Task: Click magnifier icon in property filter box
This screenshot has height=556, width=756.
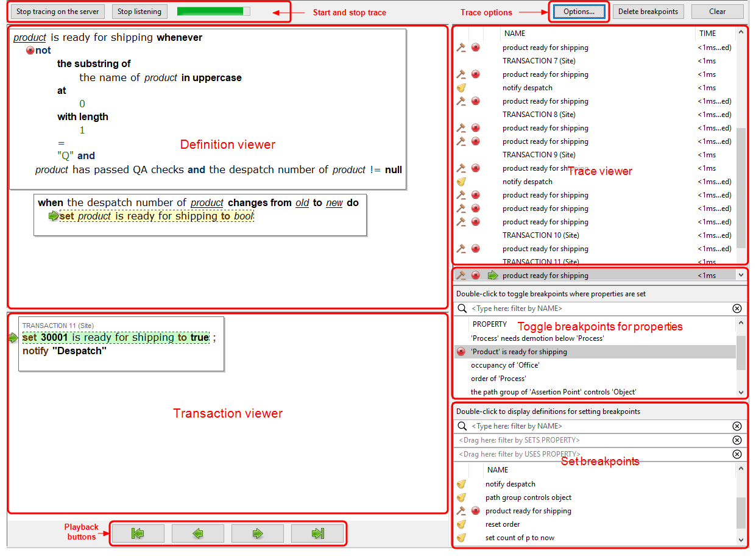Action: [x=462, y=308]
